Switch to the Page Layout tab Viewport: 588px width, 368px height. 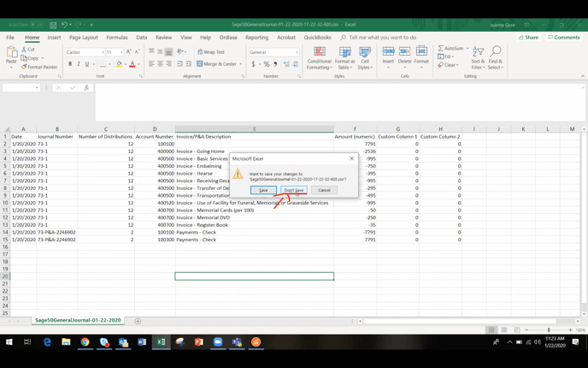[x=83, y=38]
